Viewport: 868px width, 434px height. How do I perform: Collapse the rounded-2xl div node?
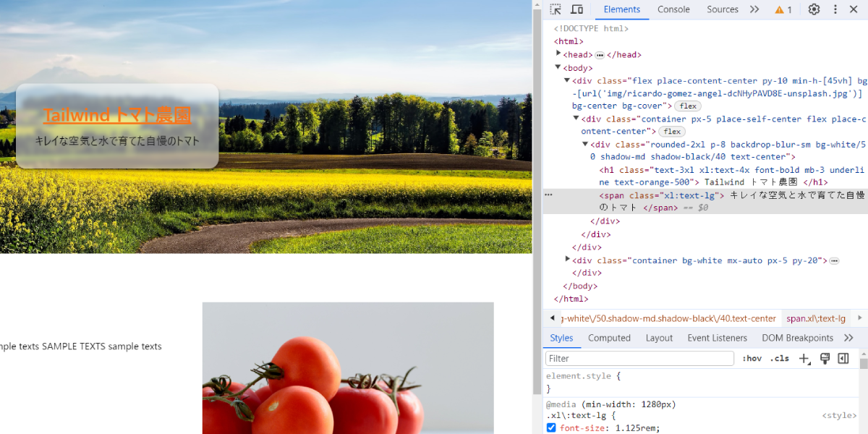pos(585,144)
